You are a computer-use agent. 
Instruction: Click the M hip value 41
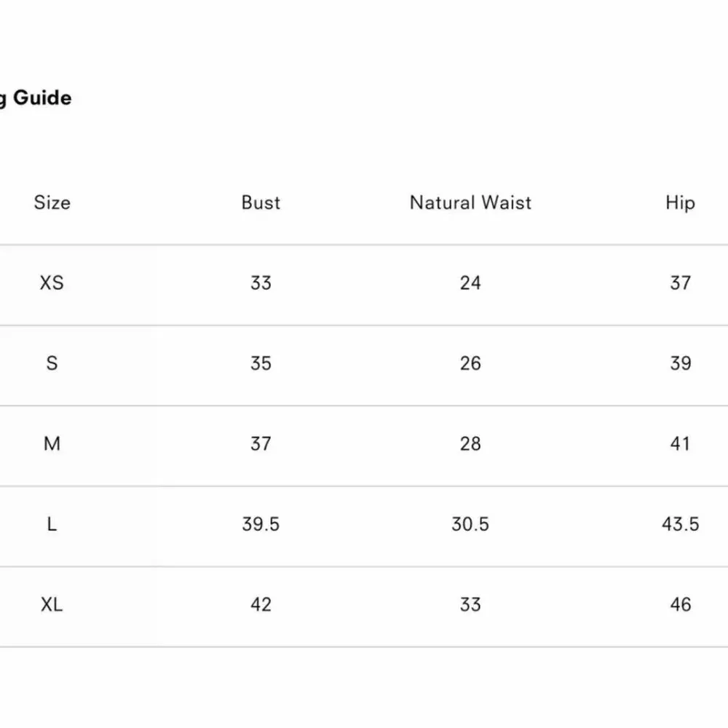(680, 443)
